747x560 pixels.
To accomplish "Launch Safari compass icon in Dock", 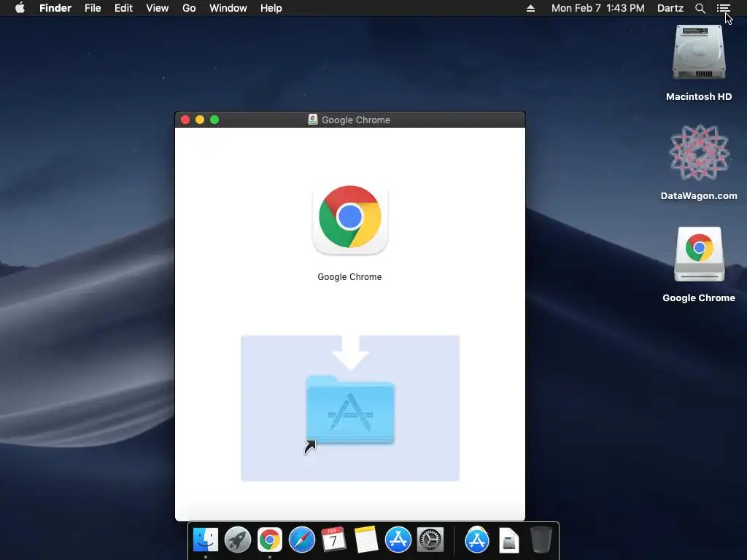I will click(x=302, y=540).
